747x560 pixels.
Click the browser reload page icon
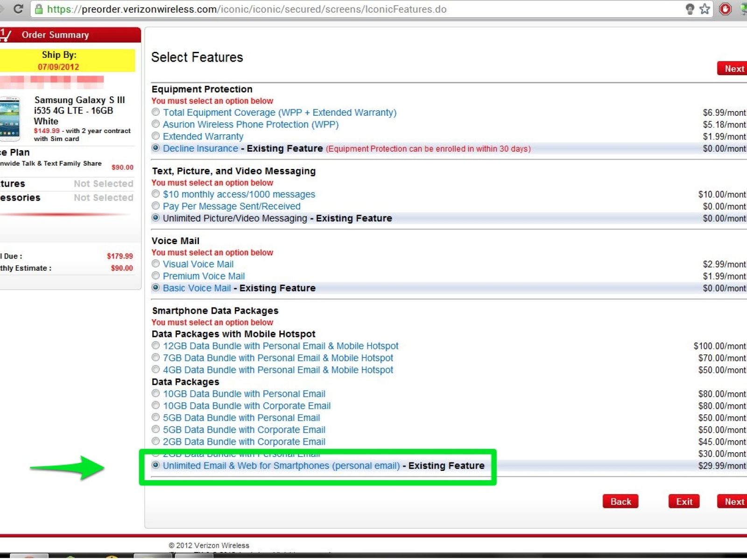pyautogui.click(x=18, y=9)
